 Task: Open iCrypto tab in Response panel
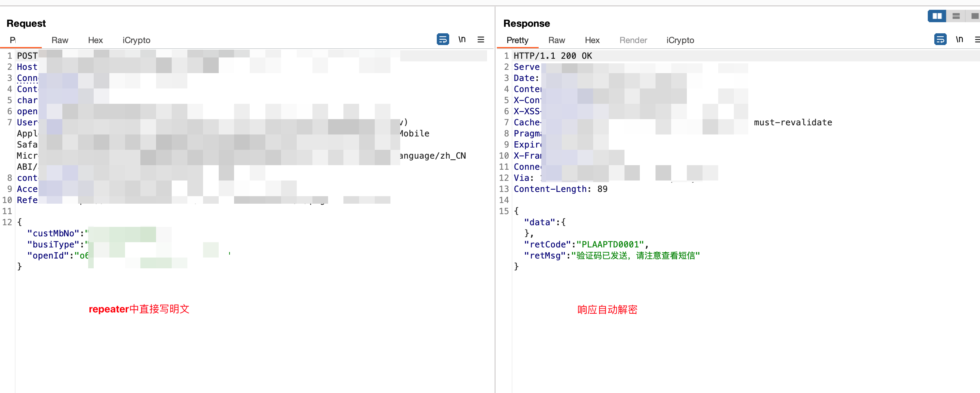click(x=680, y=40)
